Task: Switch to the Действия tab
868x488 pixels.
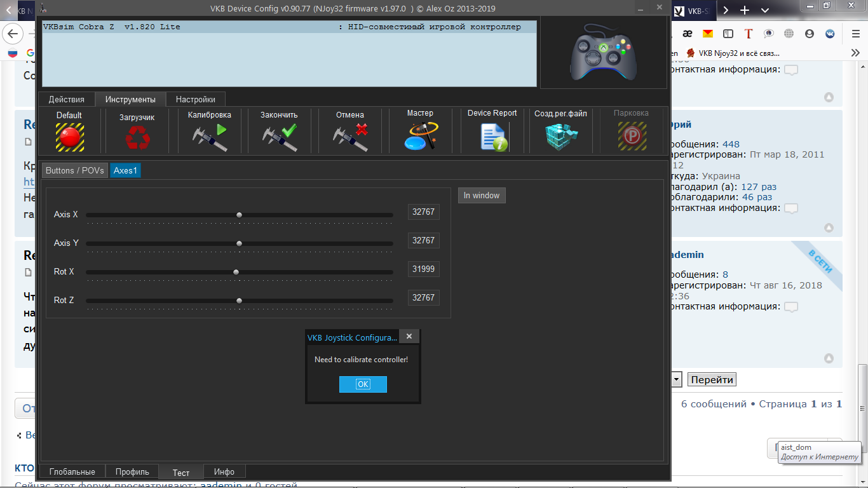Action: point(67,99)
